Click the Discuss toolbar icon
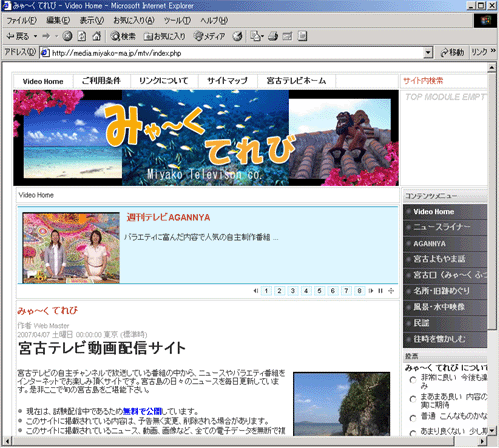This screenshot has width=499, height=448. coord(302,36)
